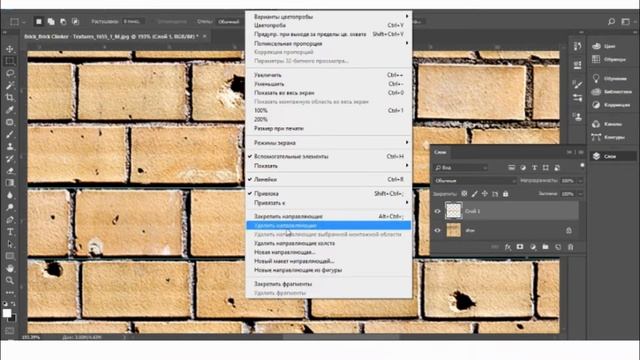Viewport: 640px width, 360px height.
Task: Open the opacity value dropdown arrow
Action: pos(580,180)
